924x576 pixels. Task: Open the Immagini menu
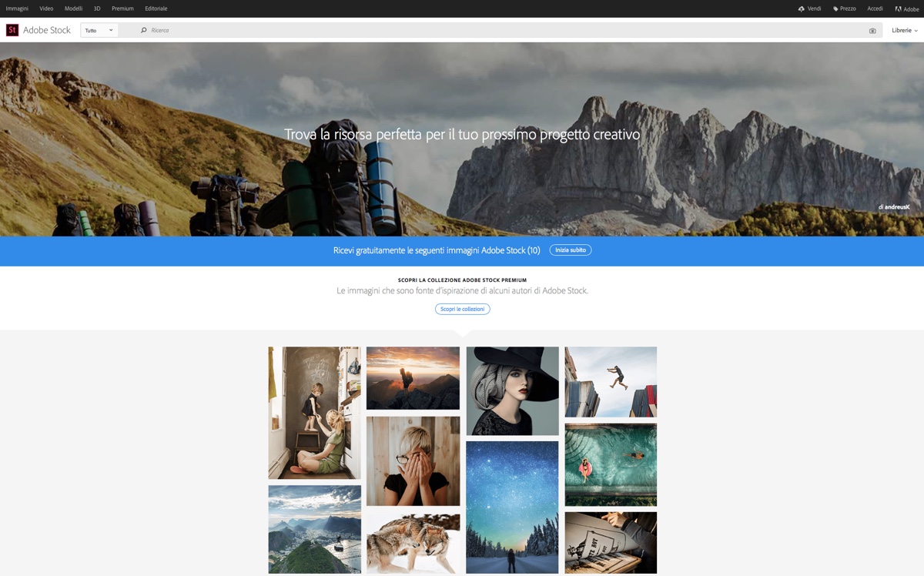(x=18, y=8)
